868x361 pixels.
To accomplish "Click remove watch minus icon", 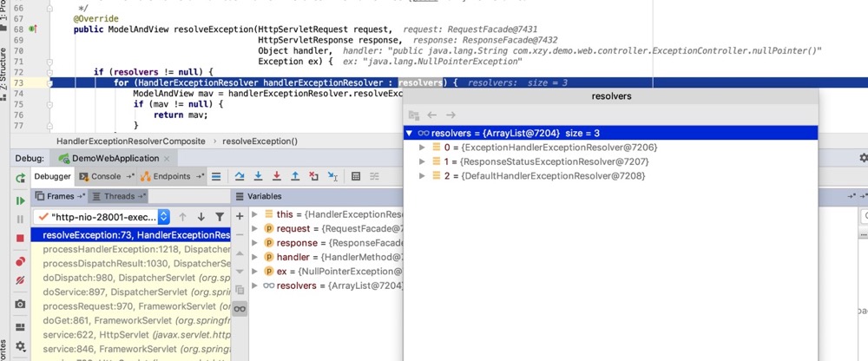I will (240, 235).
